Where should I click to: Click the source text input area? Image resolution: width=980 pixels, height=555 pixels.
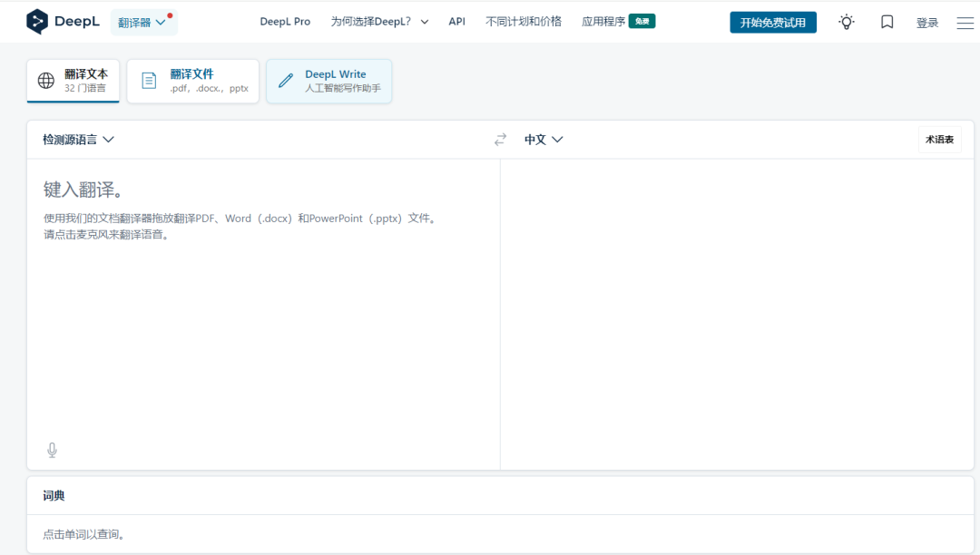click(x=263, y=314)
